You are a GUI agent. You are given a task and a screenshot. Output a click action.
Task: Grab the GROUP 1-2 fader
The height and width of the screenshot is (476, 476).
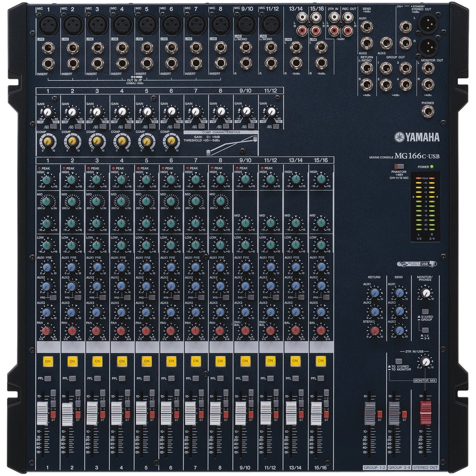[x=370, y=414]
